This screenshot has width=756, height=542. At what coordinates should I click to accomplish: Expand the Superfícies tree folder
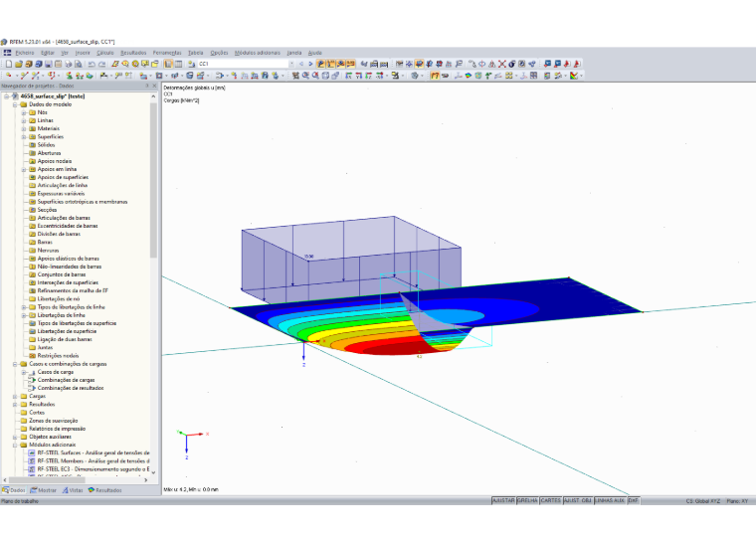pos(24,137)
